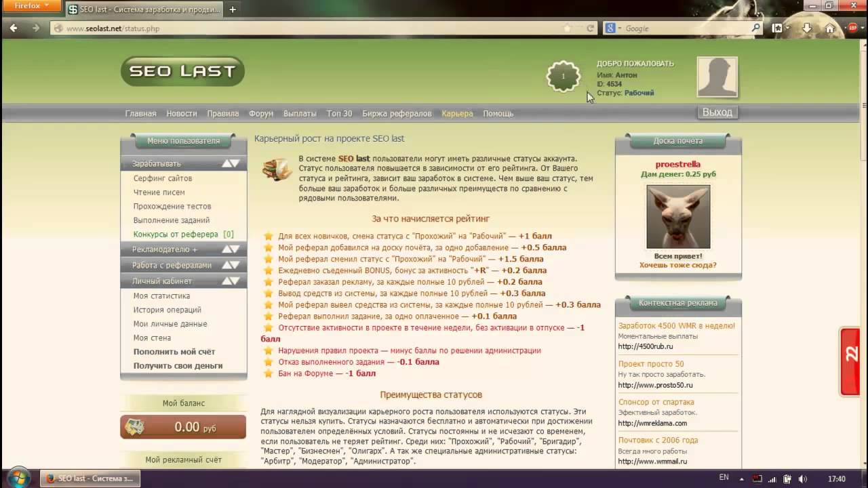Click the sphynx cat honor board photo
Image resolution: width=868 pixels, height=488 pixels.
(x=678, y=216)
